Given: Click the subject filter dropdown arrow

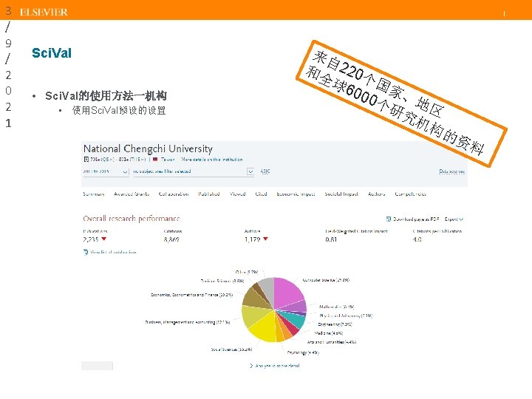Looking at the screenshot, I should point(250,171).
